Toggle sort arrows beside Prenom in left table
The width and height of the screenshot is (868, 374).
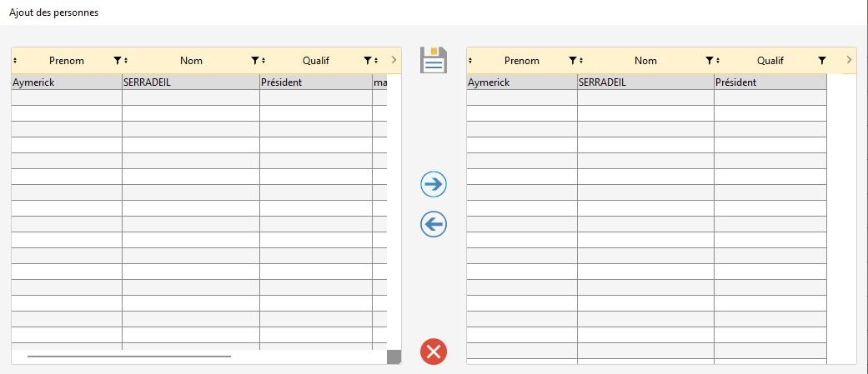click(x=16, y=61)
